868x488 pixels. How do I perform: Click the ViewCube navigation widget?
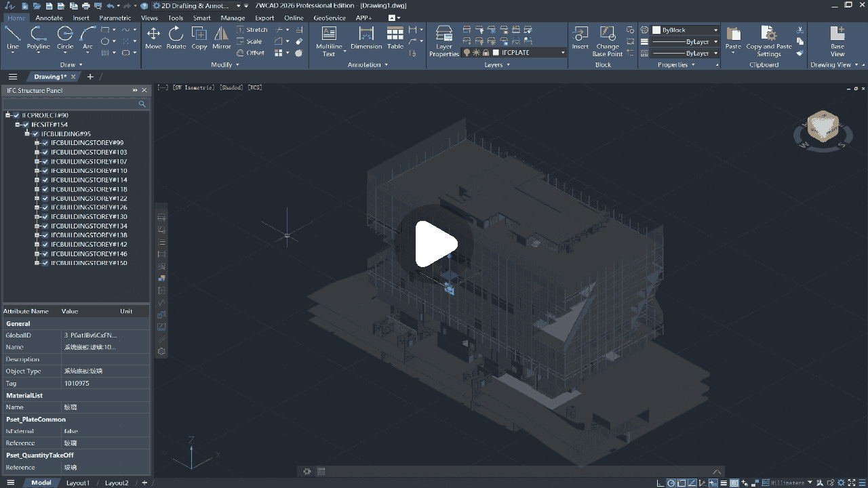coord(823,127)
